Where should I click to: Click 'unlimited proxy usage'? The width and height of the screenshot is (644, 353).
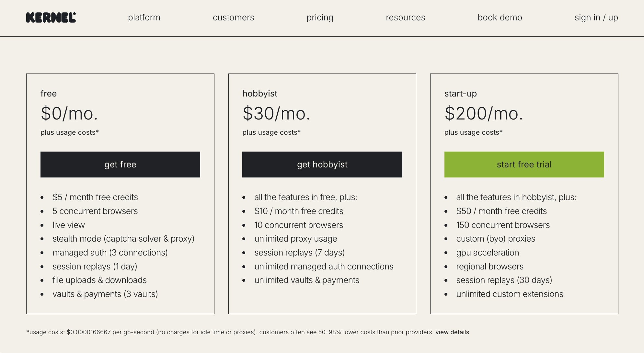coord(296,239)
